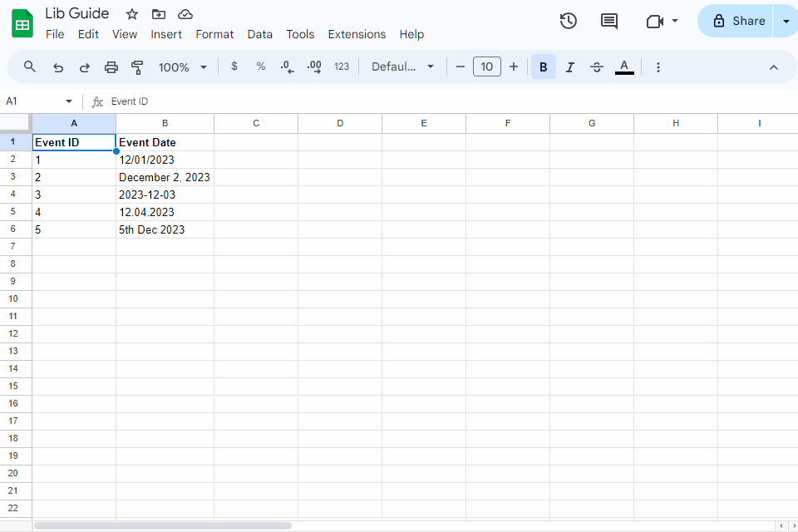Click the Share button
The width and height of the screenshot is (798, 532).
click(736, 21)
